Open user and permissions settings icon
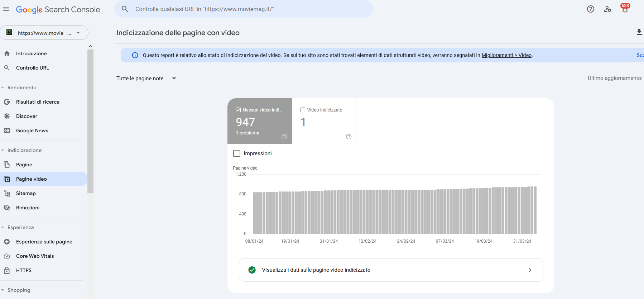This screenshot has height=299, width=644. pyautogui.click(x=608, y=9)
